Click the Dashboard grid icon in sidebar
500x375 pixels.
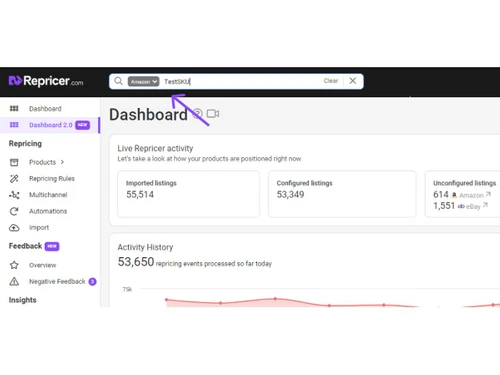pyautogui.click(x=14, y=108)
